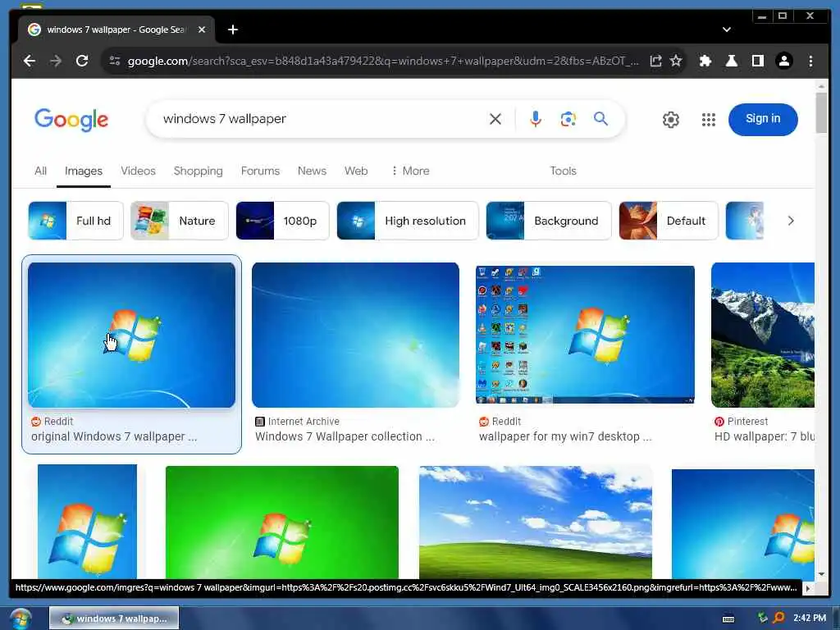Open a new browser tab
The image size is (840, 630).
pyautogui.click(x=233, y=30)
